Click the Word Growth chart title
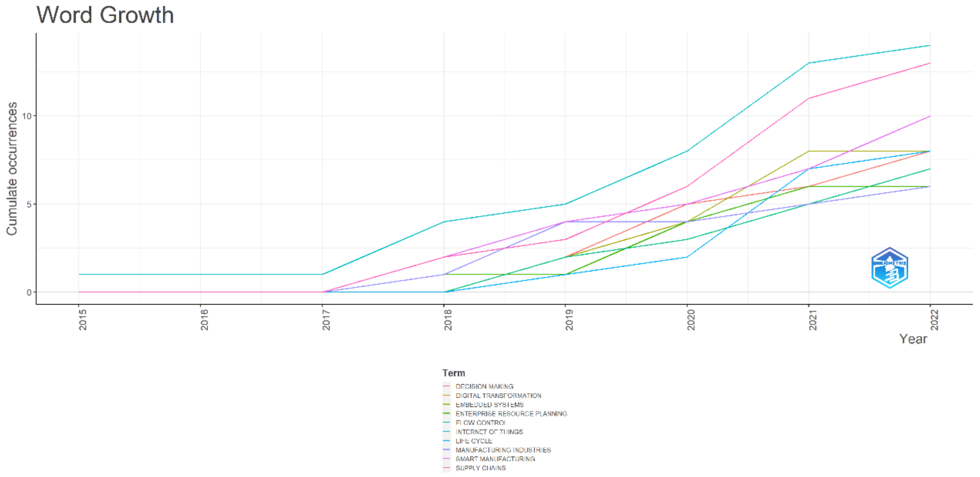The image size is (980, 477). (105, 15)
